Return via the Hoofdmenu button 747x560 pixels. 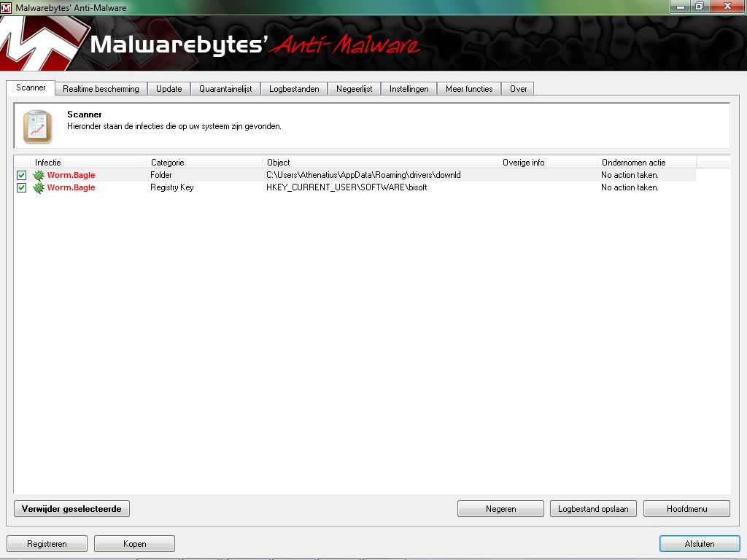pos(686,508)
